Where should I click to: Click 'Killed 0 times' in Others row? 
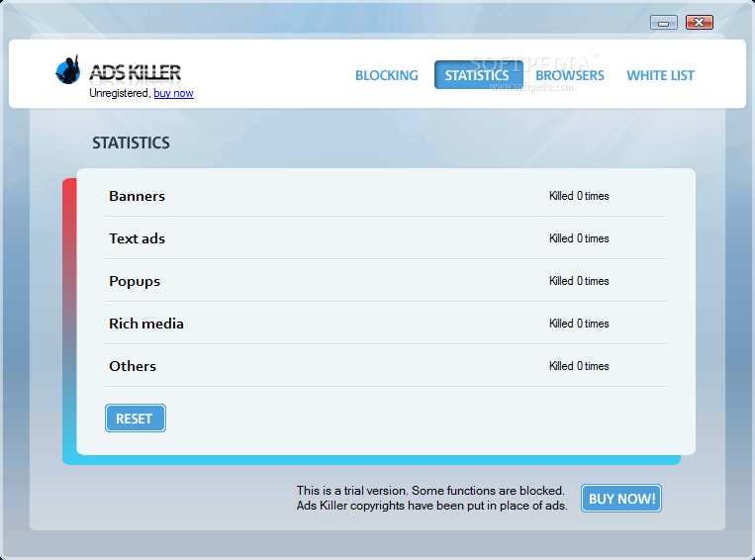pyautogui.click(x=579, y=366)
